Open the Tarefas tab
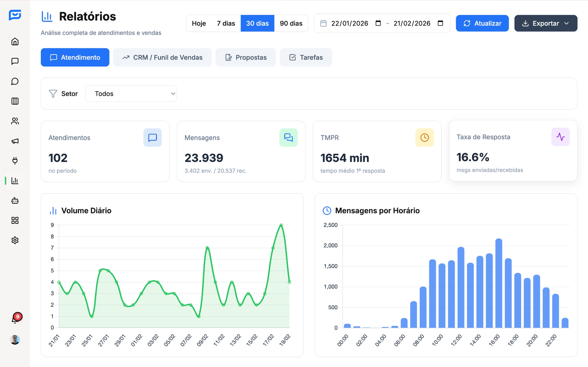 click(305, 57)
